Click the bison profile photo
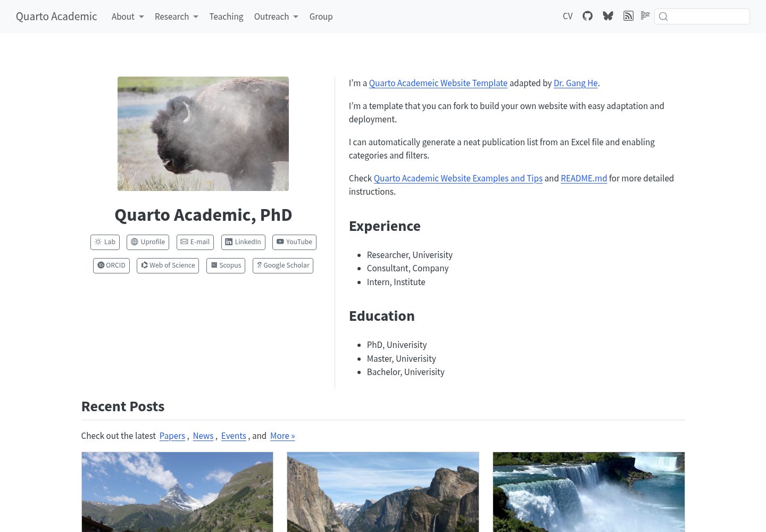The width and height of the screenshot is (766, 532). 203,134
